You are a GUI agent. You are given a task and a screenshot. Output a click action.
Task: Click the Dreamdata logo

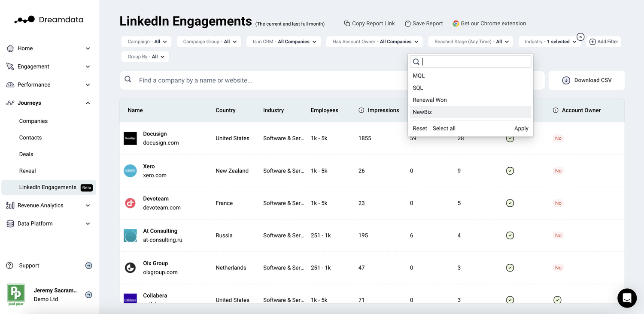[x=48, y=19]
